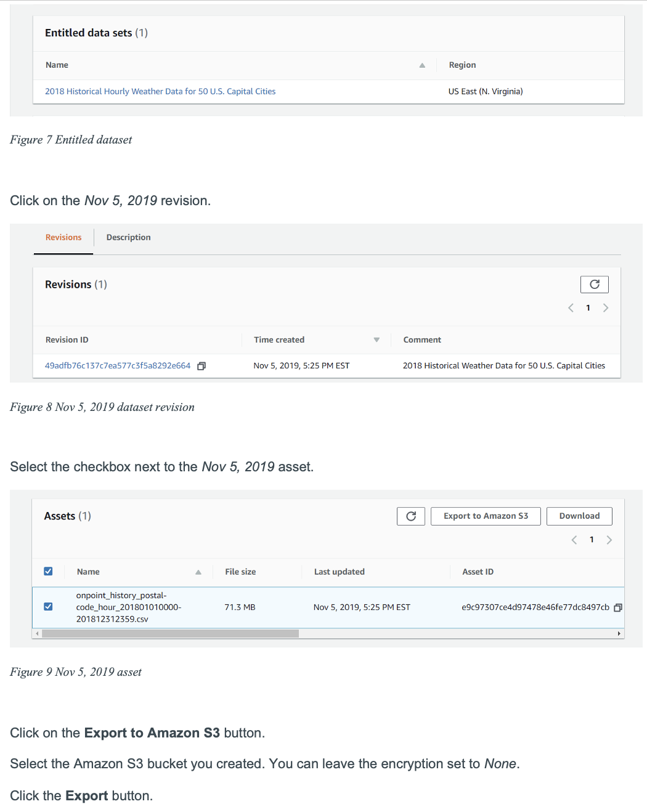647x812 pixels.
Task: Open 2018 Historical Hourly Weather Data link
Action: point(160,91)
